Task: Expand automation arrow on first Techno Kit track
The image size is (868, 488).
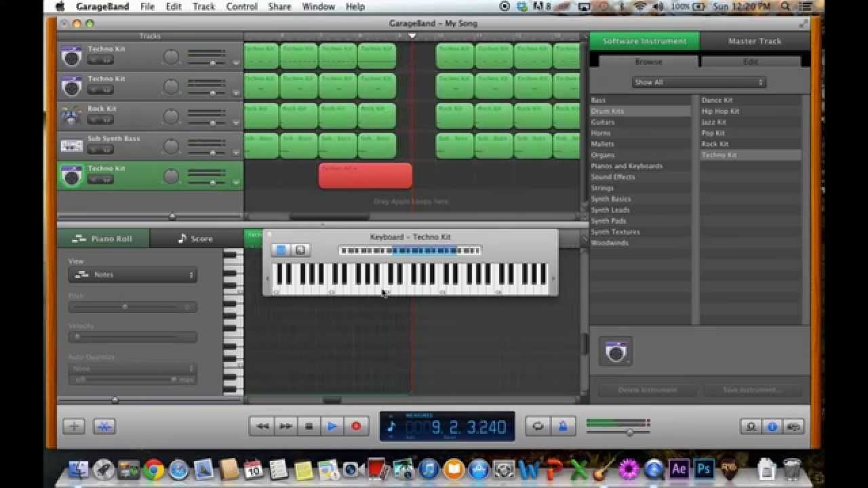Action: click(x=236, y=63)
